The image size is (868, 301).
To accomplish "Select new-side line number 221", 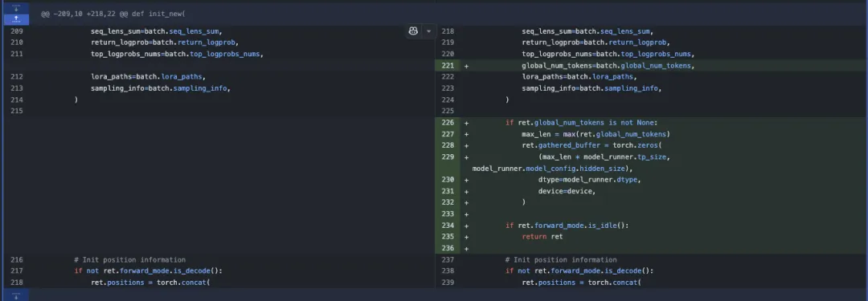I will pyautogui.click(x=448, y=65).
